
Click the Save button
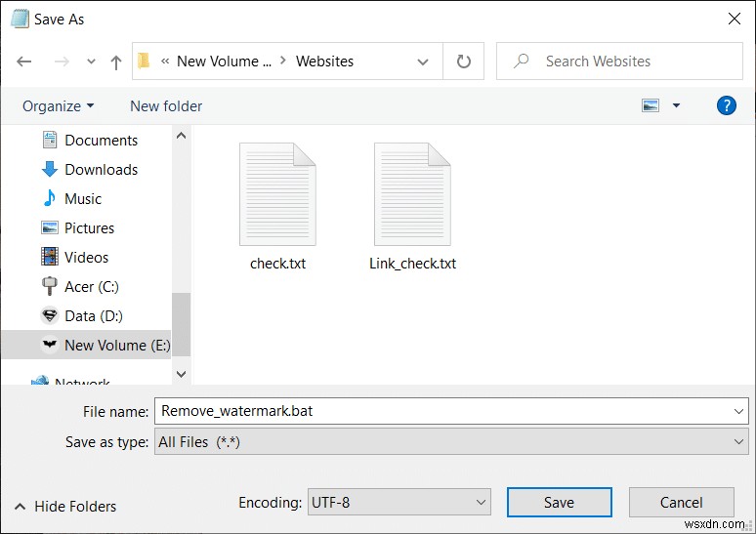pyautogui.click(x=560, y=502)
